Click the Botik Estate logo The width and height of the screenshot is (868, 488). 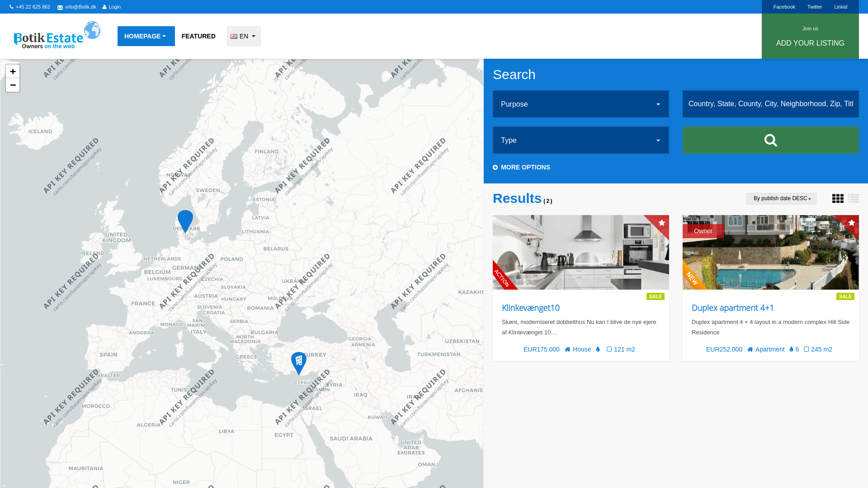(x=57, y=35)
